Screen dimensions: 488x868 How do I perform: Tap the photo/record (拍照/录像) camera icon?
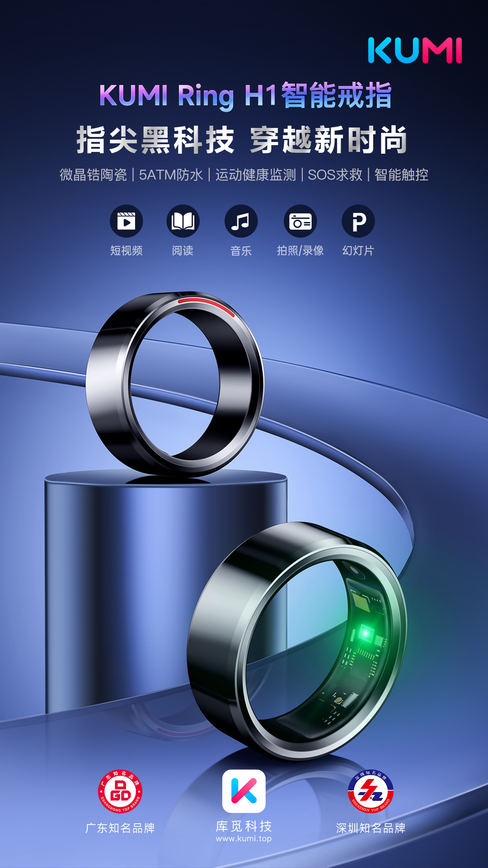click(x=300, y=221)
